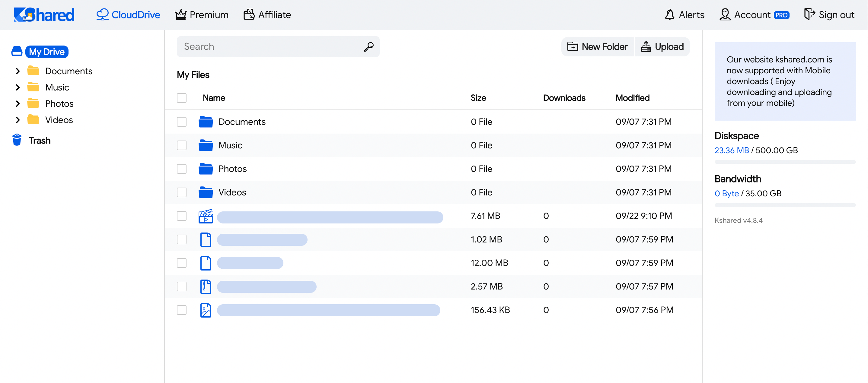Select My Drive in the sidebar

tap(46, 52)
